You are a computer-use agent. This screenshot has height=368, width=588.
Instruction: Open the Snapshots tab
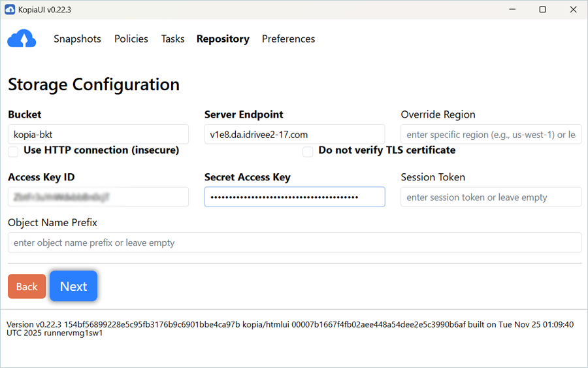point(77,39)
